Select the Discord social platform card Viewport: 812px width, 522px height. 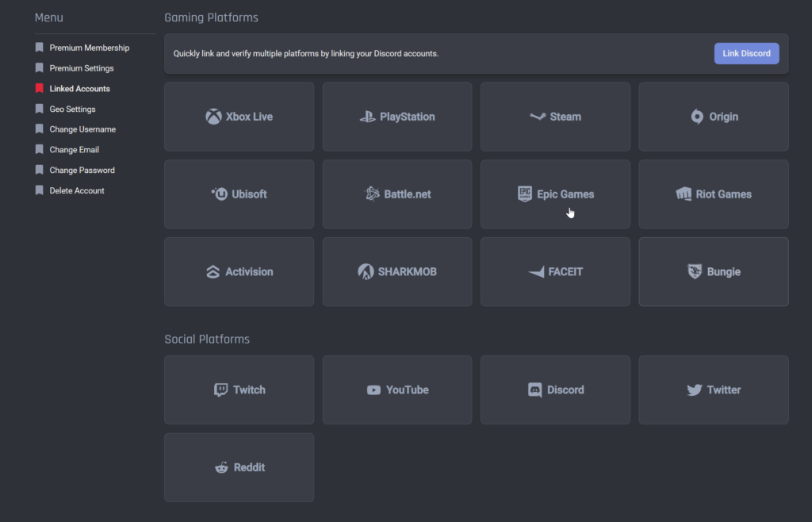pyautogui.click(x=555, y=390)
